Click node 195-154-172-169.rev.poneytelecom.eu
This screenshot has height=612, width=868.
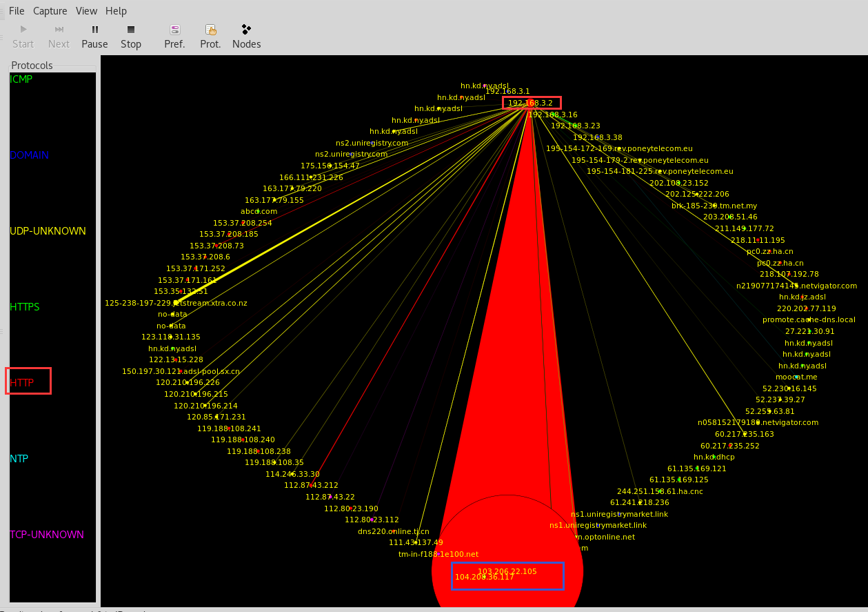click(619, 148)
